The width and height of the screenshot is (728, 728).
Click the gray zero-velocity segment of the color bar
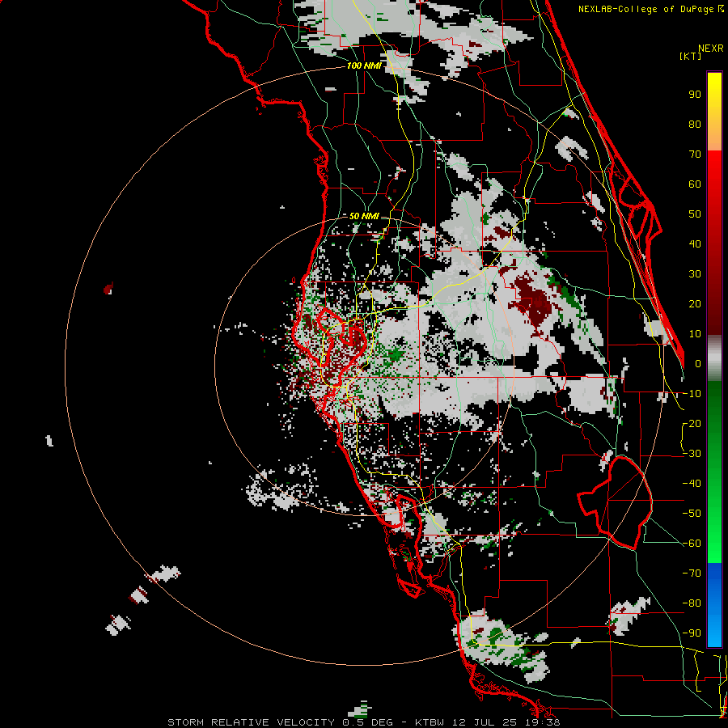pyautogui.click(x=714, y=358)
